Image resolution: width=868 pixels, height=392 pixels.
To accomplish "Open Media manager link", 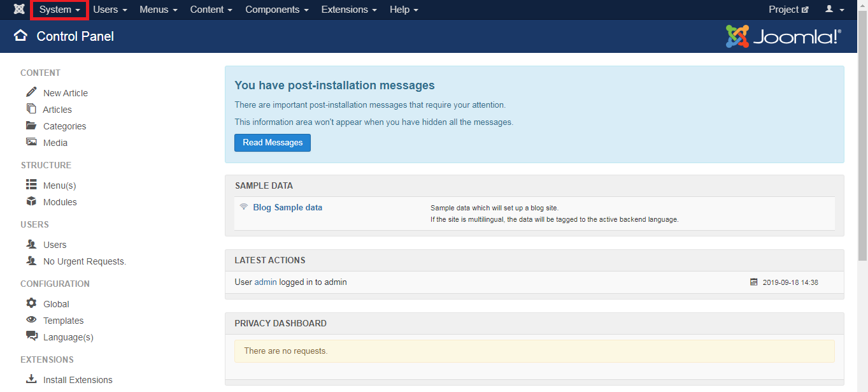I will [x=55, y=143].
